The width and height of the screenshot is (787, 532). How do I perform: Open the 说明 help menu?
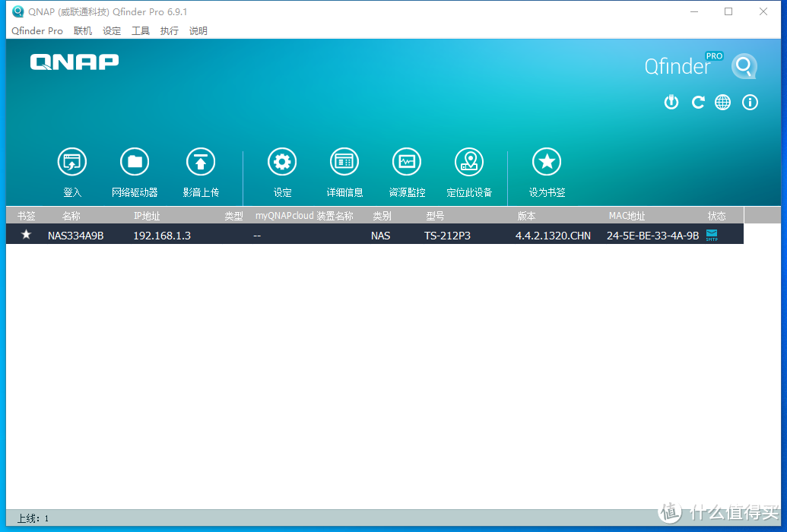pyautogui.click(x=198, y=31)
